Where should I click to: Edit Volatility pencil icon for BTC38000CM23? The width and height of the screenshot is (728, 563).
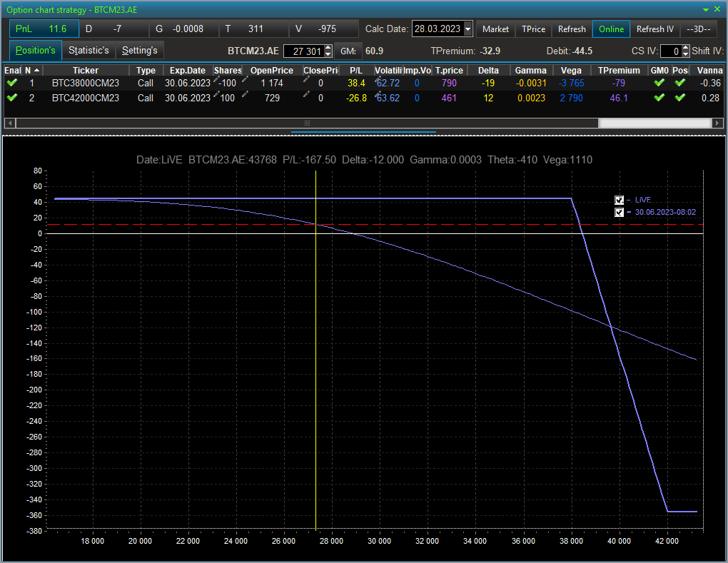[378, 80]
